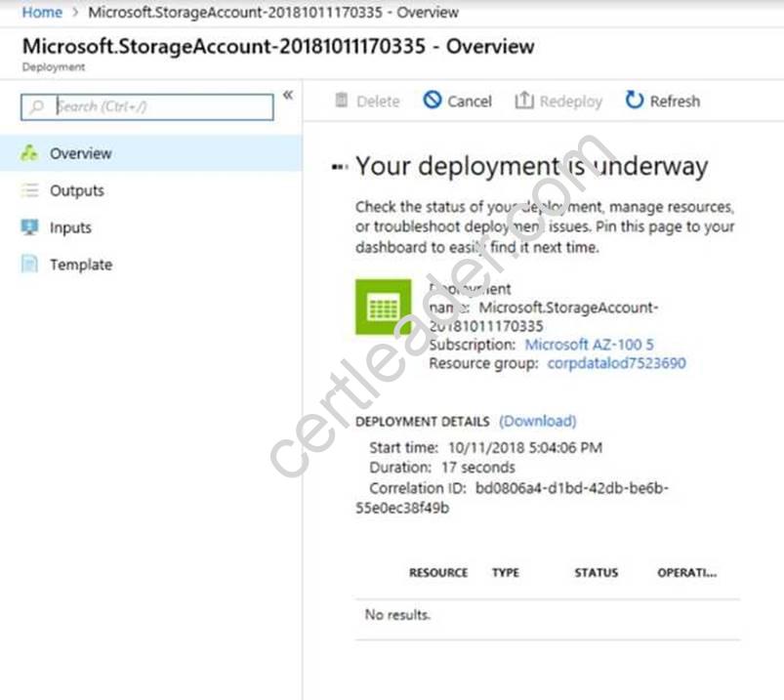Click the Template document icon
Viewport: 784px width, 700px height.
(x=29, y=264)
